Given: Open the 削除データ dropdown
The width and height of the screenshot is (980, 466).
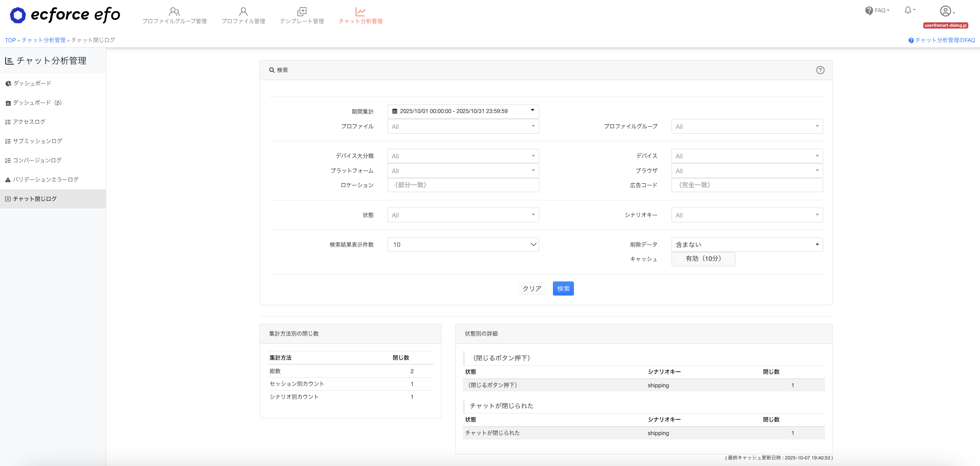Looking at the screenshot, I should click(747, 244).
